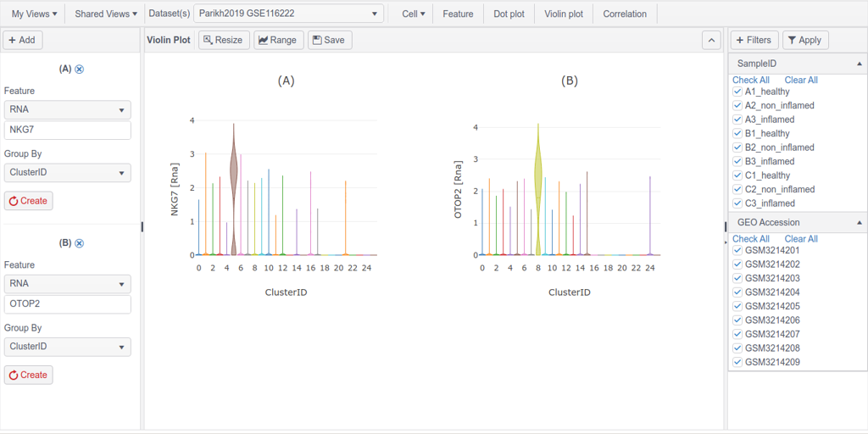This screenshot has width=868, height=434.
Task: Uncheck GSM3214204 accession
Action: coord(737,292)
